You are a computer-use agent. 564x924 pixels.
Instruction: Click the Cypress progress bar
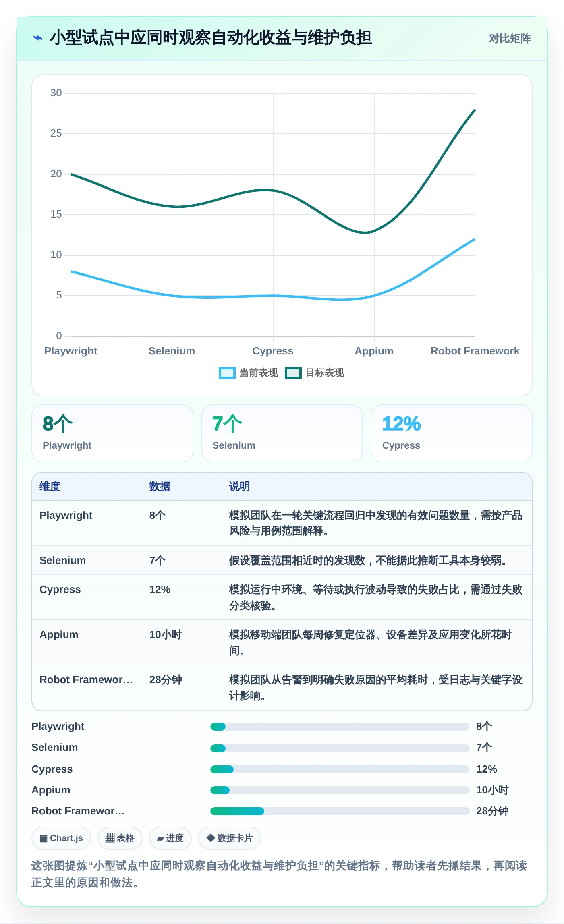pyautogui.click(x=340, y=769)
